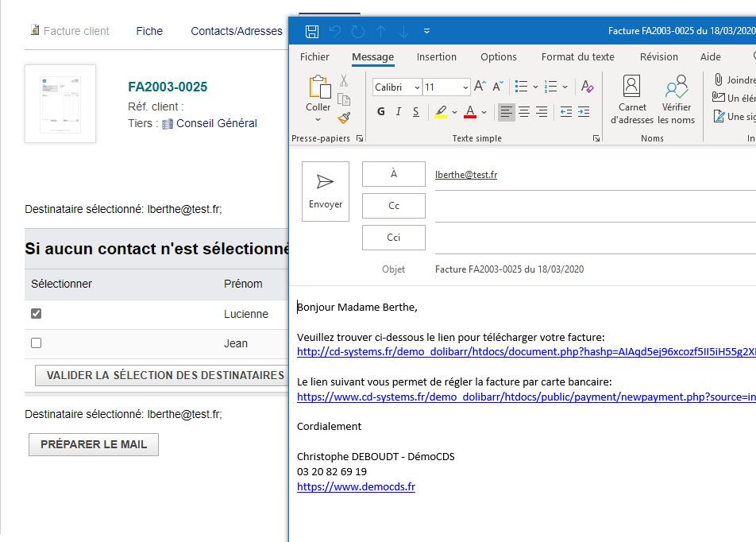
Task: Align text right
Action: 542,112
